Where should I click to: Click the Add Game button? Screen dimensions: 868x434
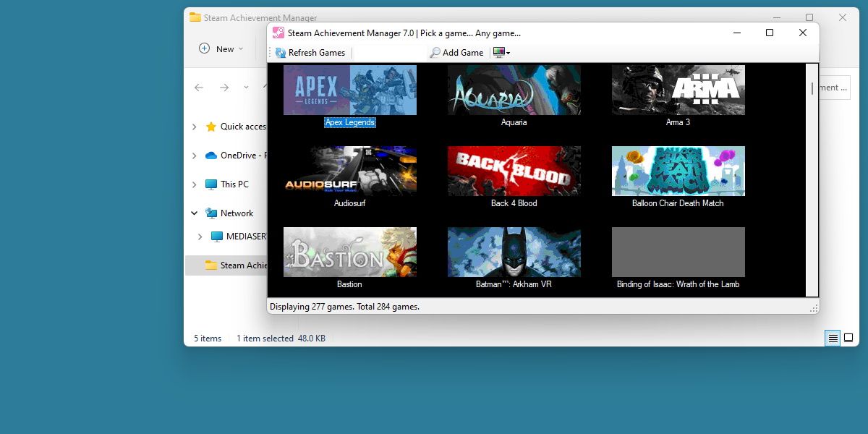457,52
